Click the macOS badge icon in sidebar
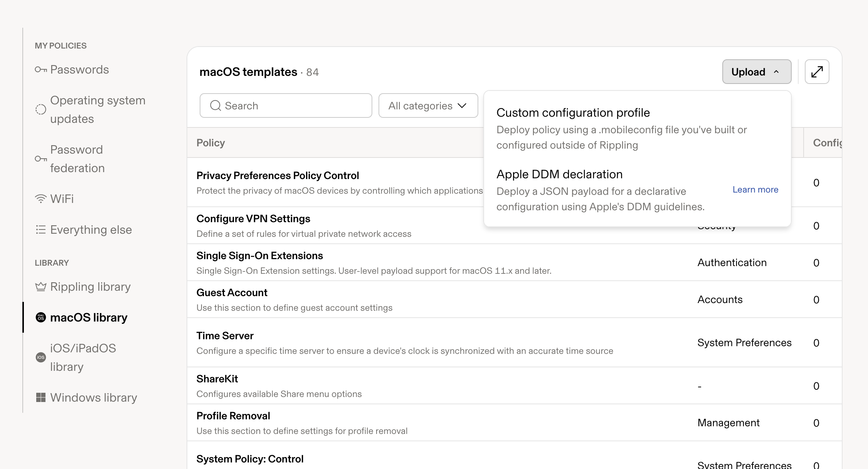Image resolution: width=868 pixels, height=469 pixels. 41,318
